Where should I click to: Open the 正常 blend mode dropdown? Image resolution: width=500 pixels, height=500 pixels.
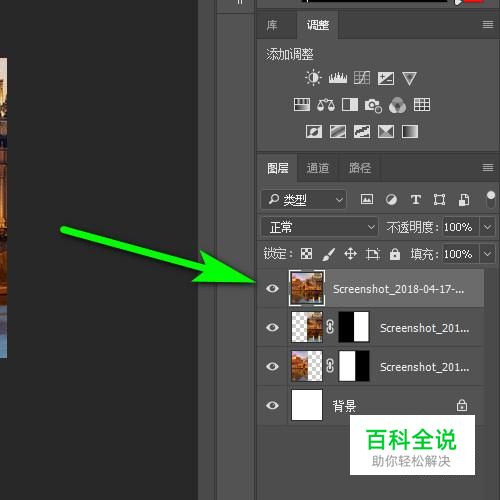tap(320, 227)
